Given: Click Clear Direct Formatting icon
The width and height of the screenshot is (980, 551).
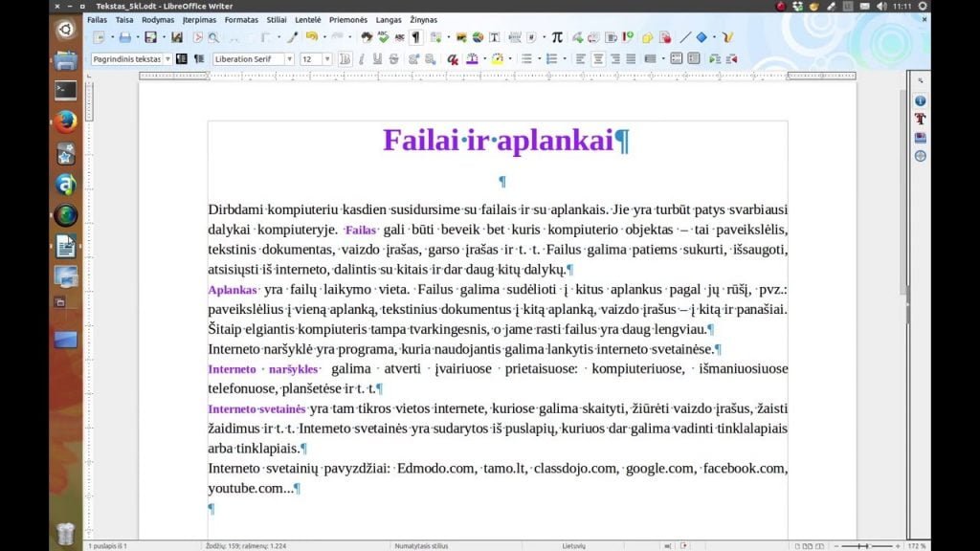Looking at the screenshot, I should coord(453,59).
